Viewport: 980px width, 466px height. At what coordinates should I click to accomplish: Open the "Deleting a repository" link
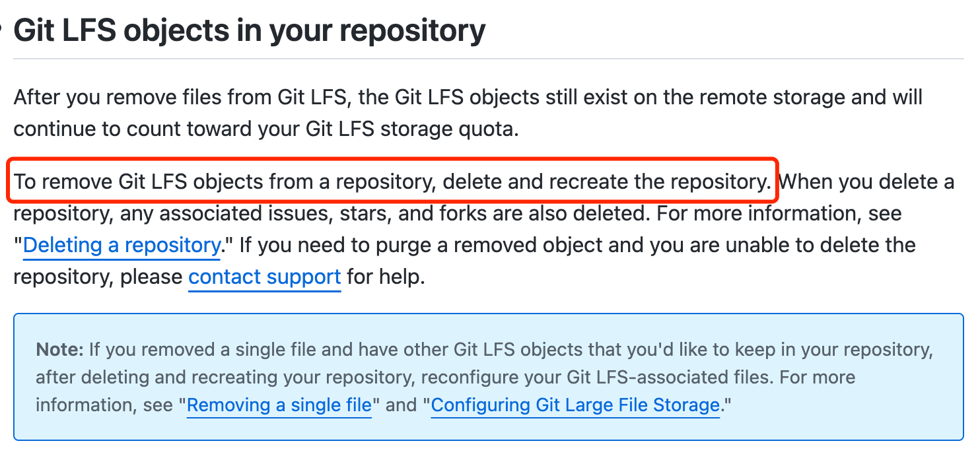click(x=122, y=246)
